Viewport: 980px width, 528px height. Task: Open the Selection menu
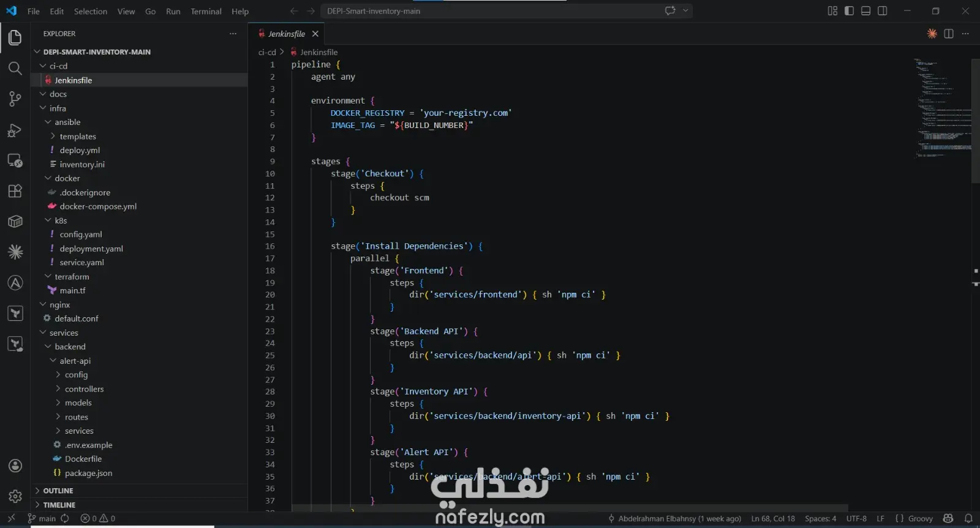click(x=91, y=11)
